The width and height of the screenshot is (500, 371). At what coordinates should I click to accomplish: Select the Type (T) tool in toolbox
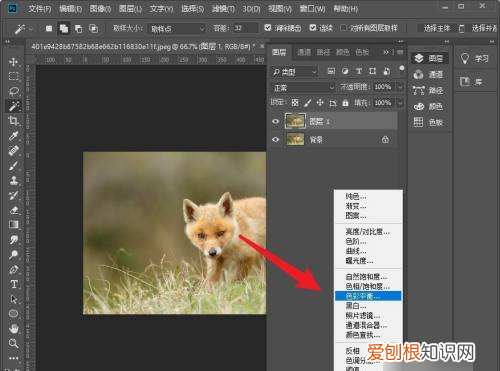tap(13, 284)
